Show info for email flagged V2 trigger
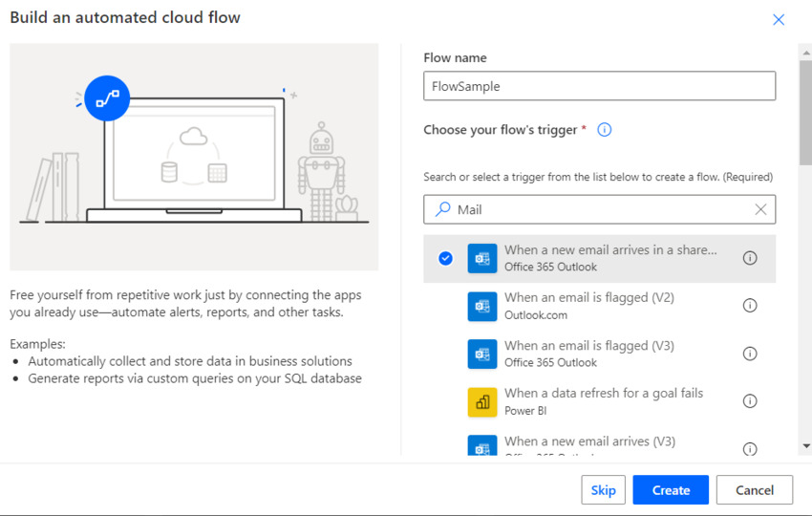Image resolution: width=812 pixels, height=516 pixels. [x=750, y=306]
